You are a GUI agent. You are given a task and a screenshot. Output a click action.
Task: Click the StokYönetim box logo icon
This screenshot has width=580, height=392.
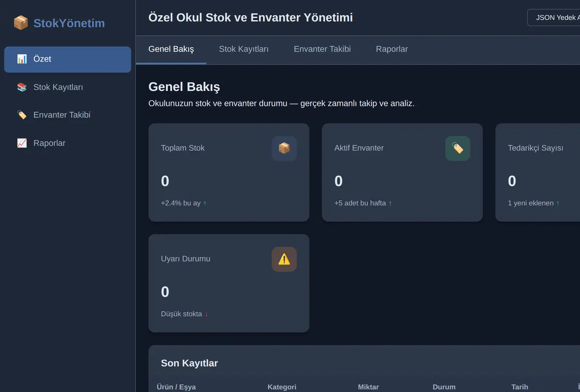21,23
